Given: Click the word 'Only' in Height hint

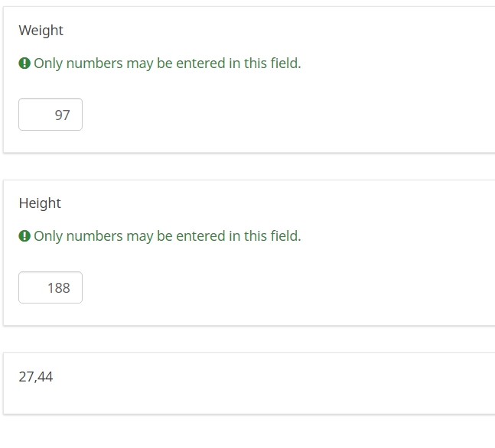Looking at the screenshot, I should (47, 236).
